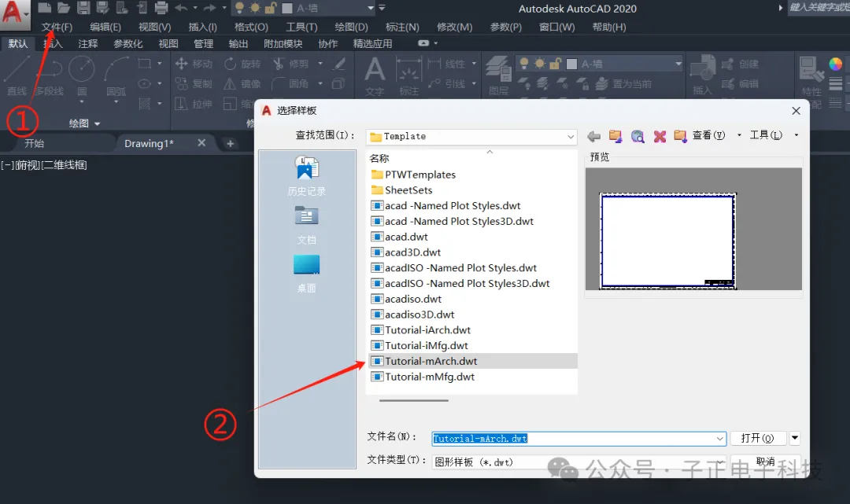Open the Layer Properties (图层) tool

coord(498,75)
